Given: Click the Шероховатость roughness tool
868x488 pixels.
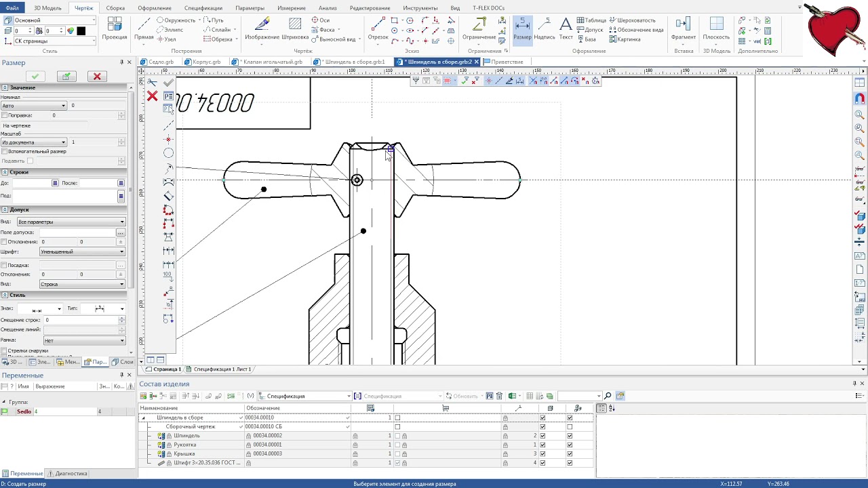Looking at the screenshot, I should pyautogui.click(x=632, y=20).
